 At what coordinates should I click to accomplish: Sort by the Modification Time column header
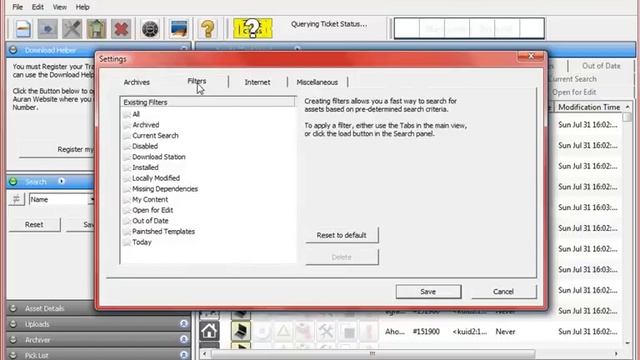(x=589, y=107)
